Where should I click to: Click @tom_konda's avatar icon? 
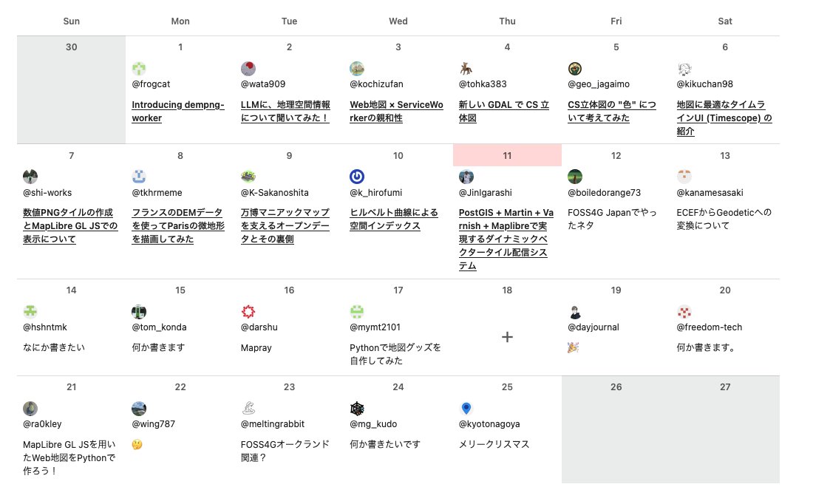[139, 311]
